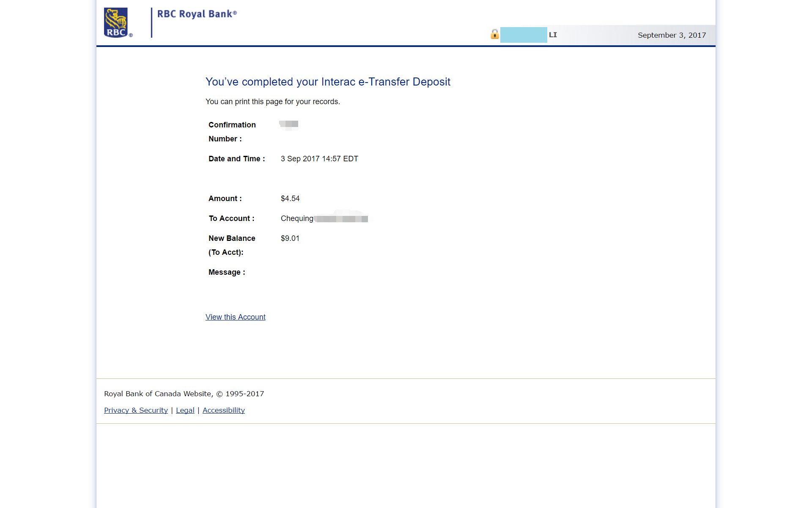
Task: Click the e-Transfer Deposit completed heading
Action: click(x=328, y=82)
